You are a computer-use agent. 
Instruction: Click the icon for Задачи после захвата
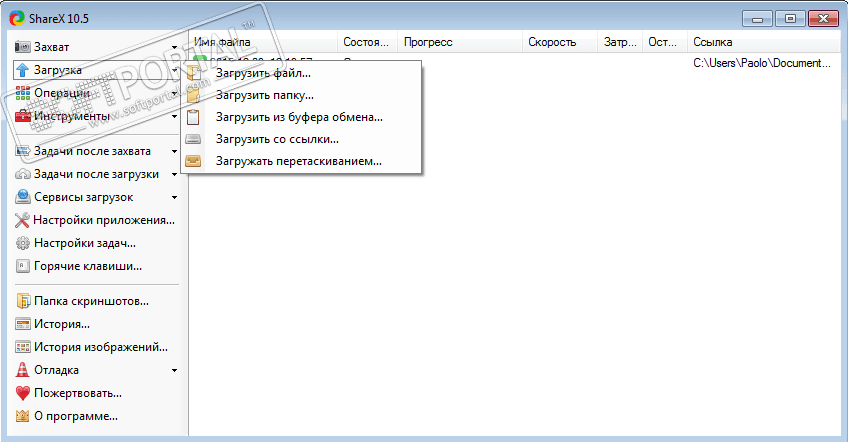coord(22,151)
